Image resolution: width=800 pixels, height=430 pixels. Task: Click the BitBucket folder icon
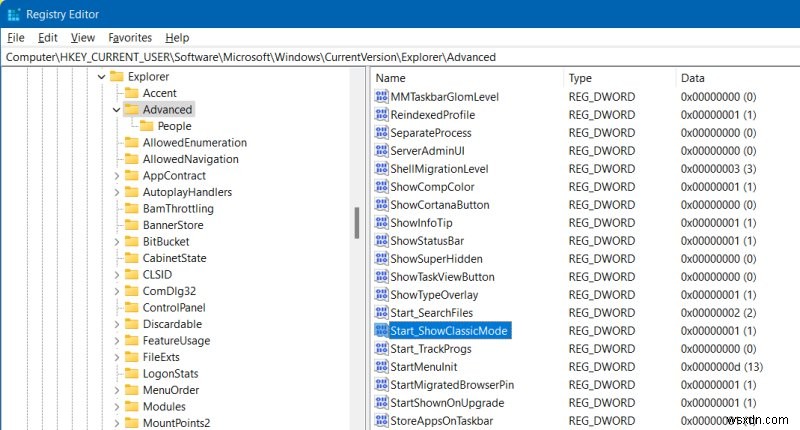[x=132, y=241]
